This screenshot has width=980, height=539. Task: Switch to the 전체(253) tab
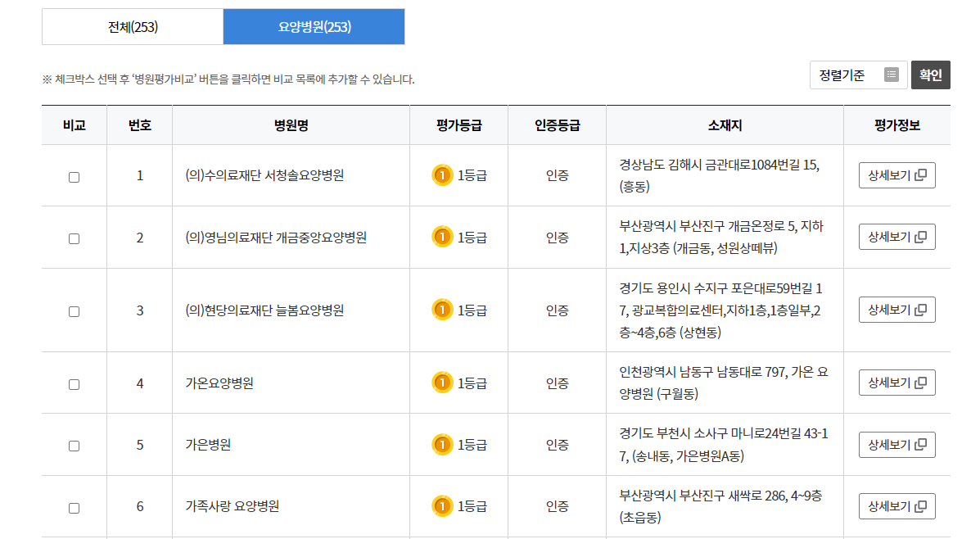coord(133,27)
